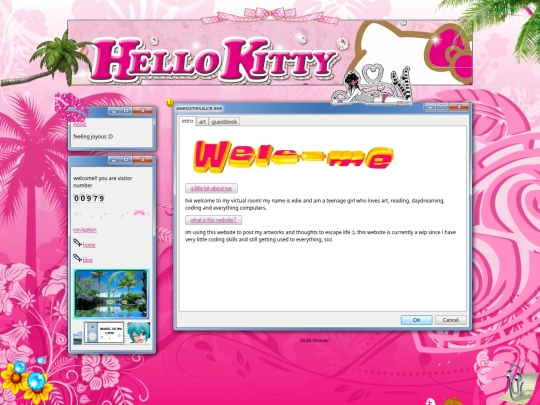Click the 'welcome!! you are visitor number' text

tap(103, 182)
